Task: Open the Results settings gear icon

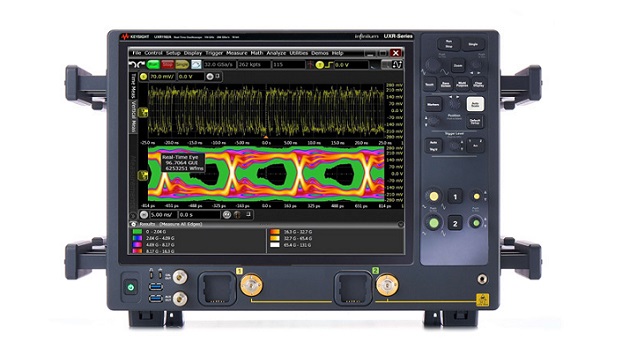Action: [133, 224]
